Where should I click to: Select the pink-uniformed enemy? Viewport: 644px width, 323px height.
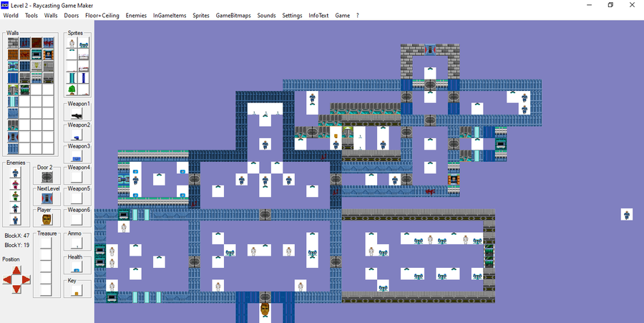coord(16,185)
